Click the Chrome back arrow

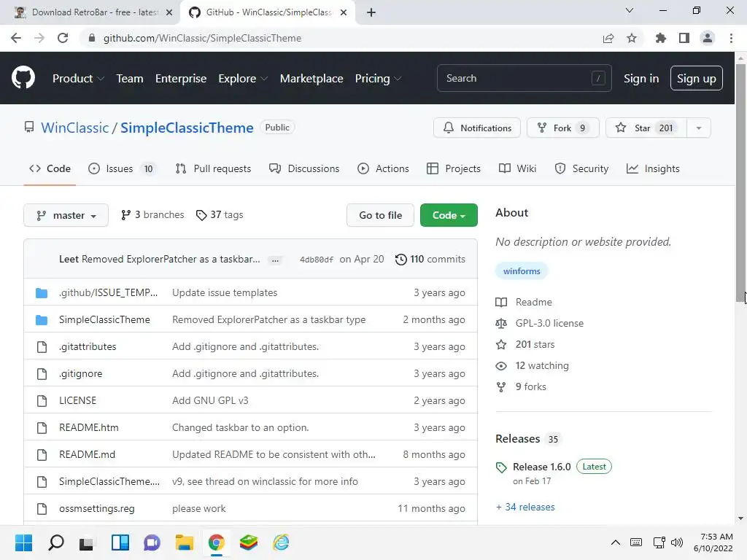click(x=16, y=38)
